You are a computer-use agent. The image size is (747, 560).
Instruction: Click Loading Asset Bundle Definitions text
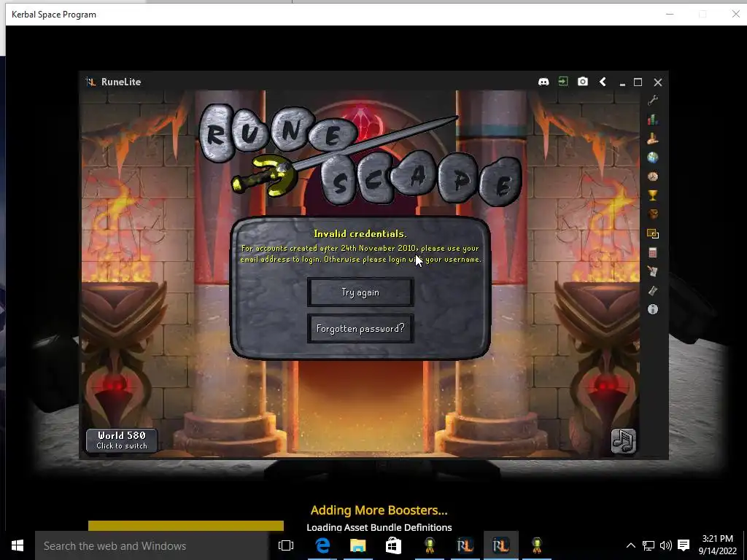[379, 527]
